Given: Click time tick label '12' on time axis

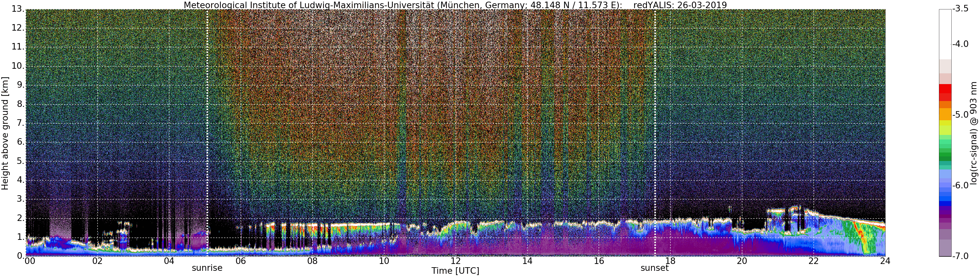Looking at the screenshot, I should click(455, 261).
